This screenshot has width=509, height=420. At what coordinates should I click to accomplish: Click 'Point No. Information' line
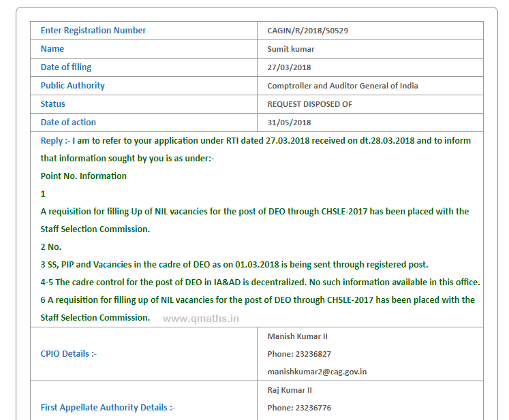[83, 176]
